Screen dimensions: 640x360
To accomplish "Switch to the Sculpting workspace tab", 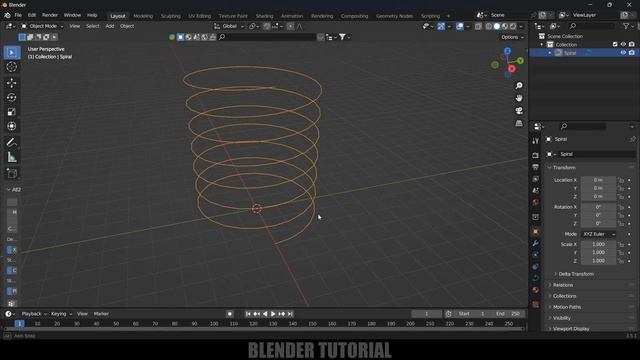I will (x=171, y=16).
